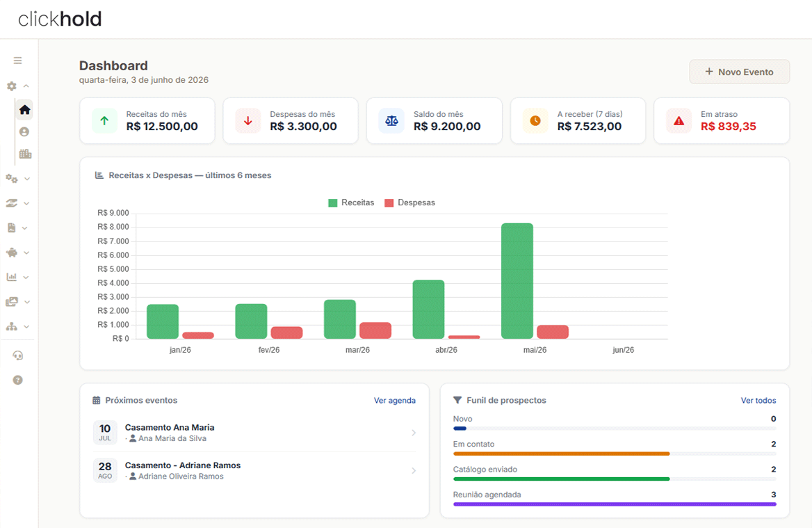
Task: Collapse the gear menu group chevron
Action: tap(26, 86)
